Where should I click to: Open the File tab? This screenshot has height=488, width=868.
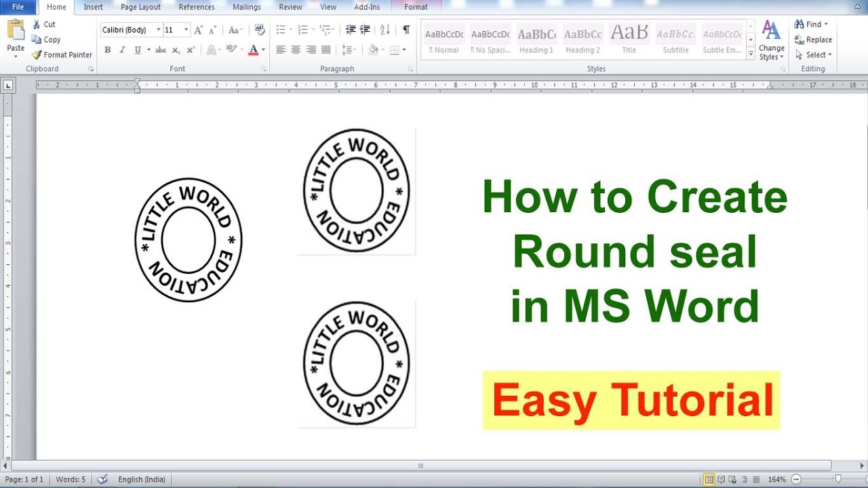coord(18,7)
